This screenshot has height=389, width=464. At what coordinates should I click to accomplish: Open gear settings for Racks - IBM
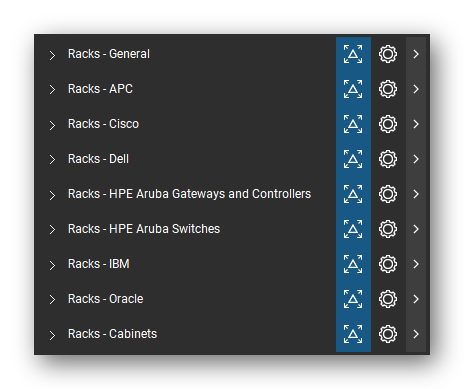click(388, 264)
